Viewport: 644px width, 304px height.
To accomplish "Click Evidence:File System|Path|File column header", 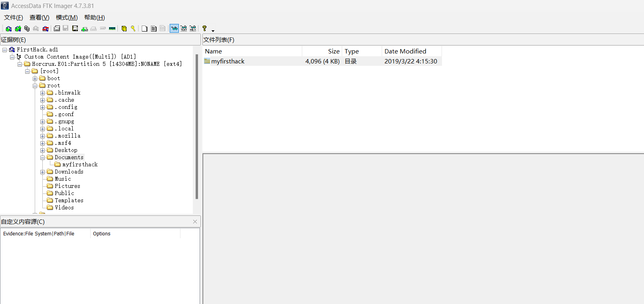I will point(46,234).
